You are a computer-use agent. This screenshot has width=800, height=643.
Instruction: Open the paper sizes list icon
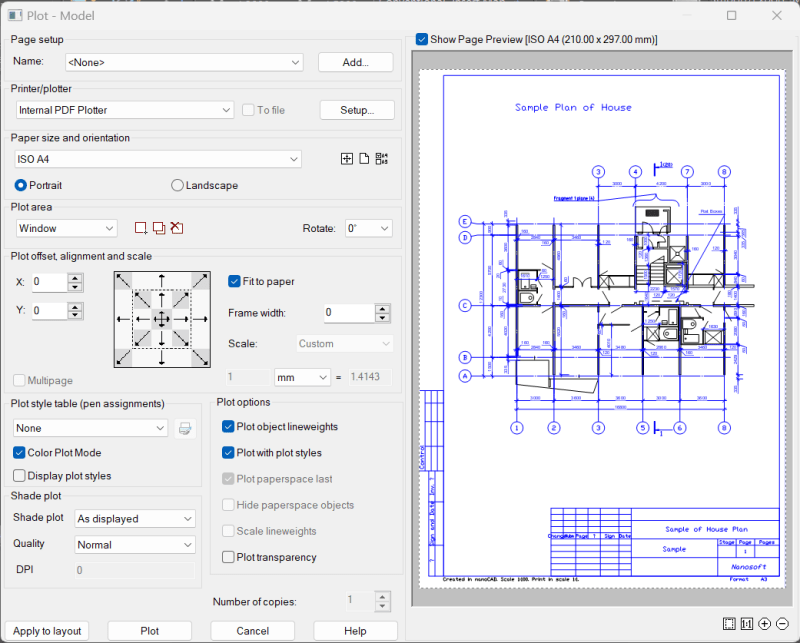coord(380,158)
